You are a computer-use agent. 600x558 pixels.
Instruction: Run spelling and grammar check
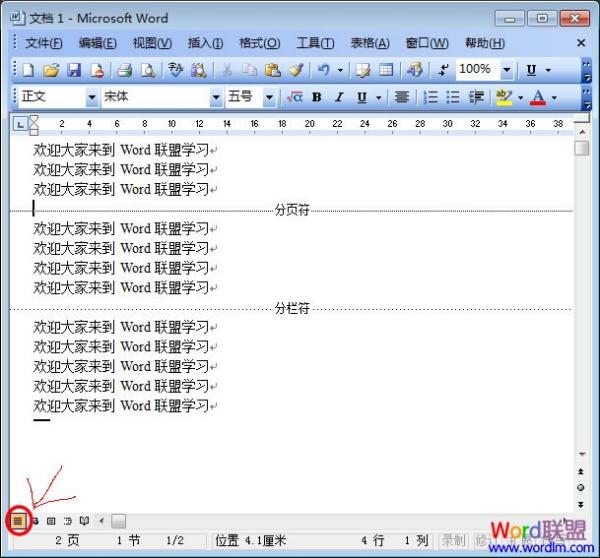(176, 70)
